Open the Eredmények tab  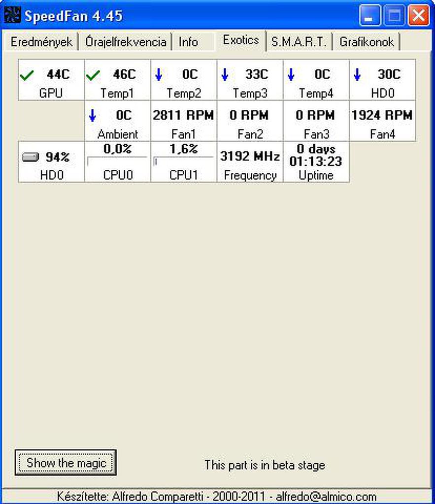(x=41, y=42)
